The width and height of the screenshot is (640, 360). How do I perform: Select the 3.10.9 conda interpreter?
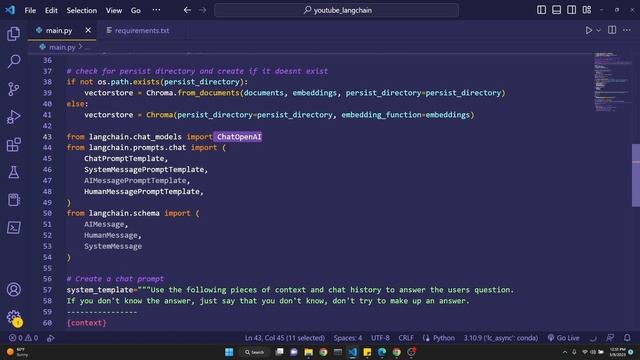(x=500, y=338)
